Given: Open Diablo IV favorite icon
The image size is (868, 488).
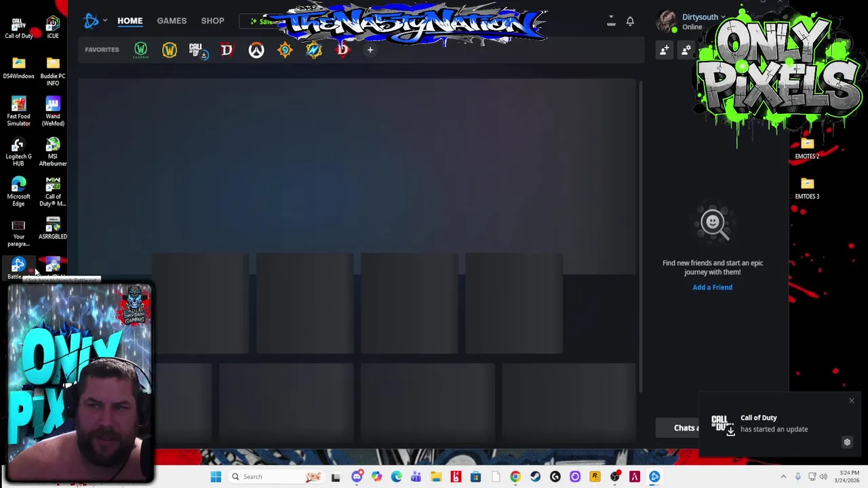Looking at the screenshot, I should [226, 49].
